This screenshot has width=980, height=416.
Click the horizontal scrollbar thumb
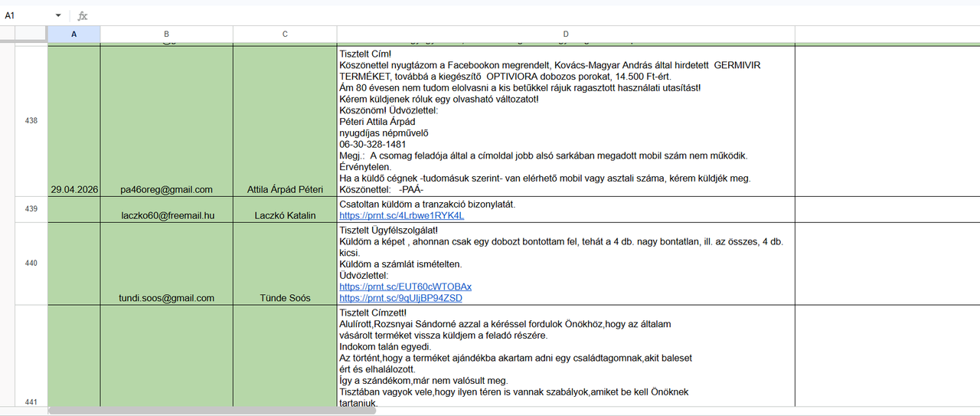(212, 411)
